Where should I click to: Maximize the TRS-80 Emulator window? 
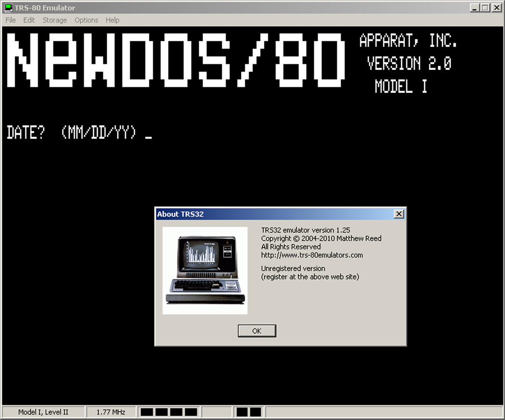coord(485,8)
